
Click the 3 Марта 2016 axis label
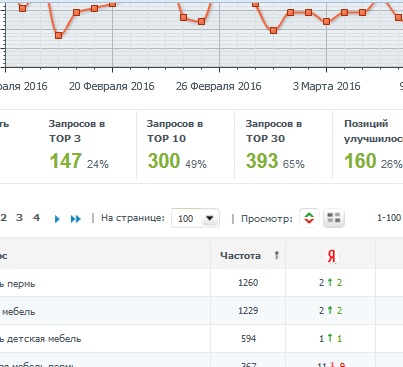[326, 86]
